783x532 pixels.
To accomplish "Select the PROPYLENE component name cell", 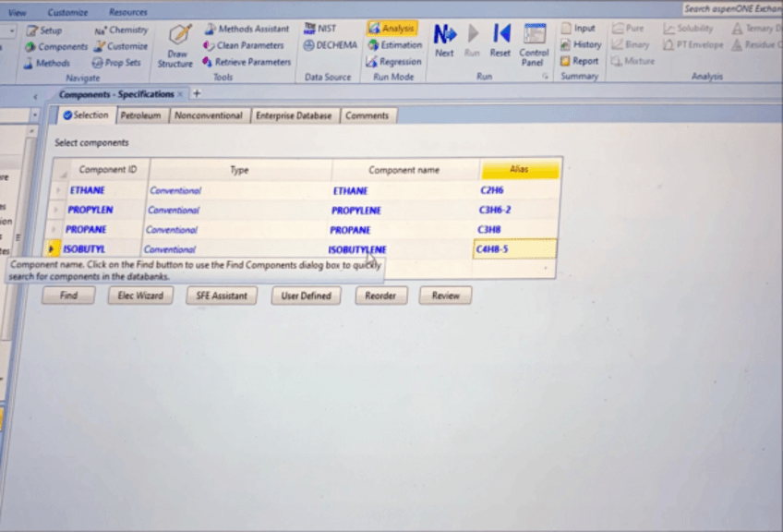I will [x=404, y=211].
